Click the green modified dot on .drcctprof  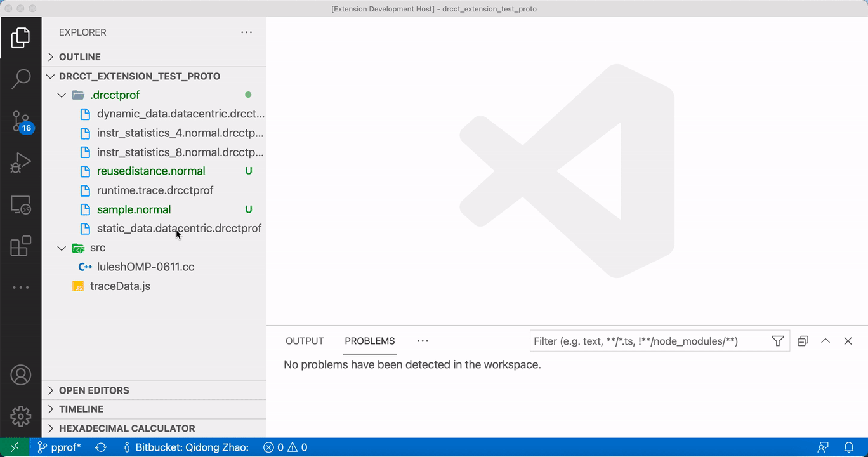[x=248, y=95]
